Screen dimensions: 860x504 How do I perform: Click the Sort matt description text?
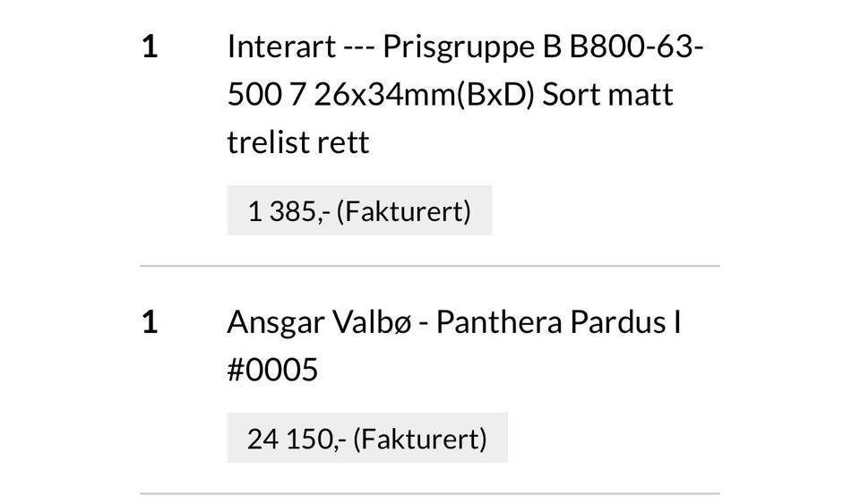click(607, 94)
